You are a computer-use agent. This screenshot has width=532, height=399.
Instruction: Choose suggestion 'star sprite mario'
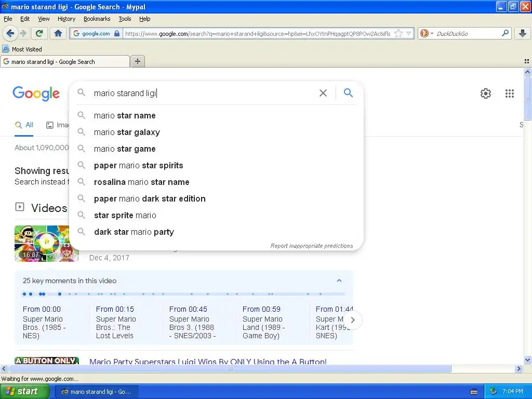(x=216, y=215)
